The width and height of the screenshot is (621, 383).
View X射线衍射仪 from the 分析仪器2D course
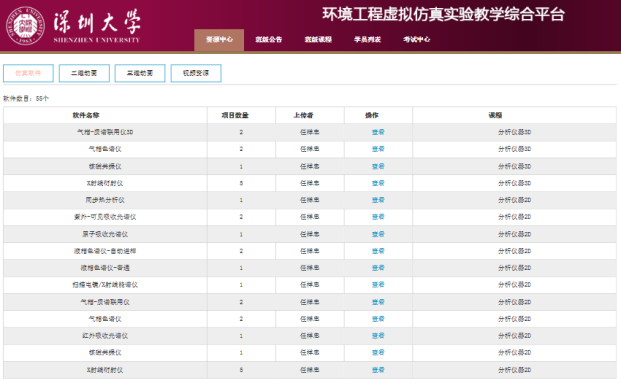point(378,370)
